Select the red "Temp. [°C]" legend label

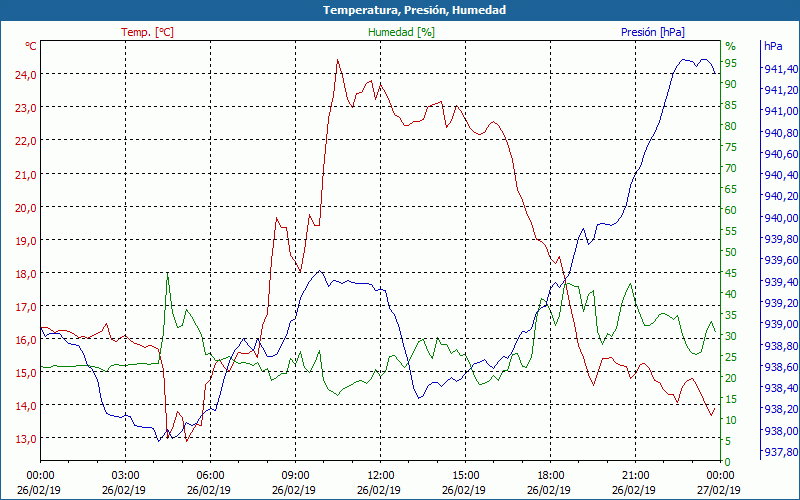(x=147, y=32)
